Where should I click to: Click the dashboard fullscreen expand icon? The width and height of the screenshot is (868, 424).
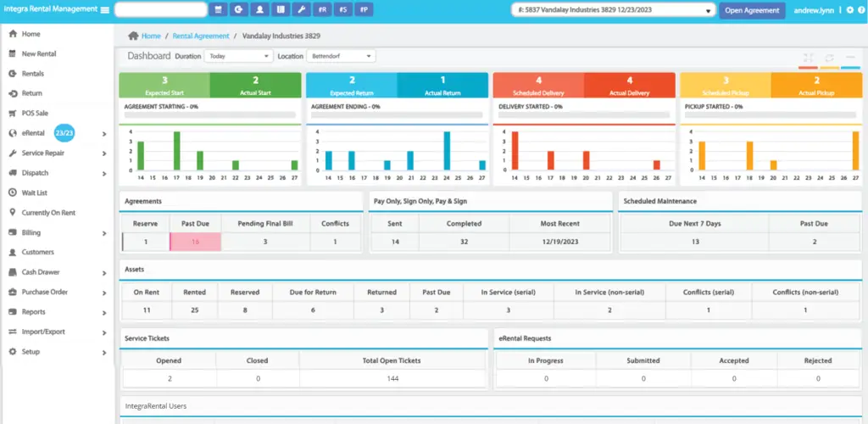(808, 59)
